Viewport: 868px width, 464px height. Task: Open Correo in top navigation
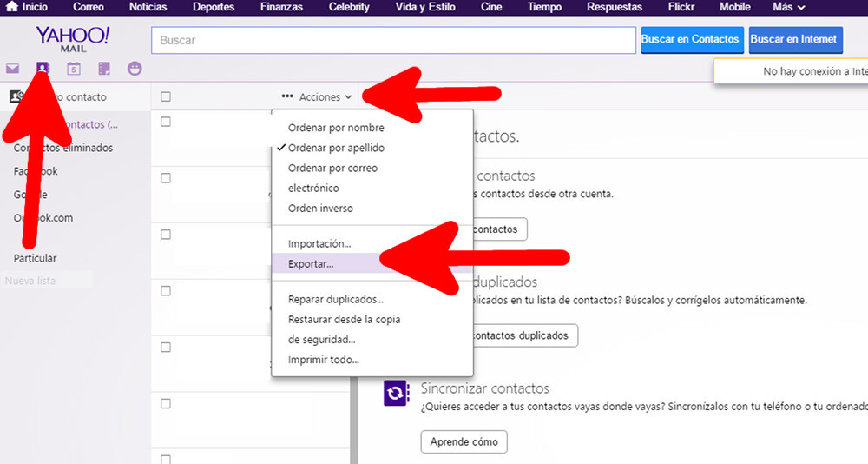tap(88, 7)
